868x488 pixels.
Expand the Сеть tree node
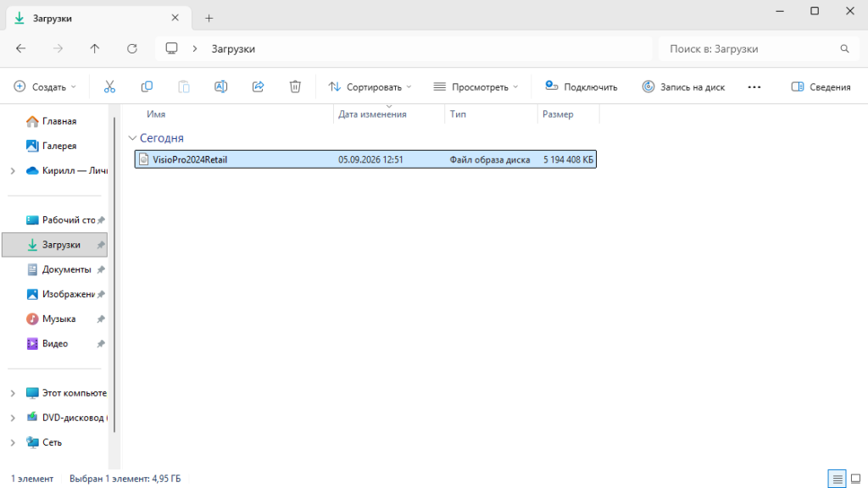tap(13, 442)
